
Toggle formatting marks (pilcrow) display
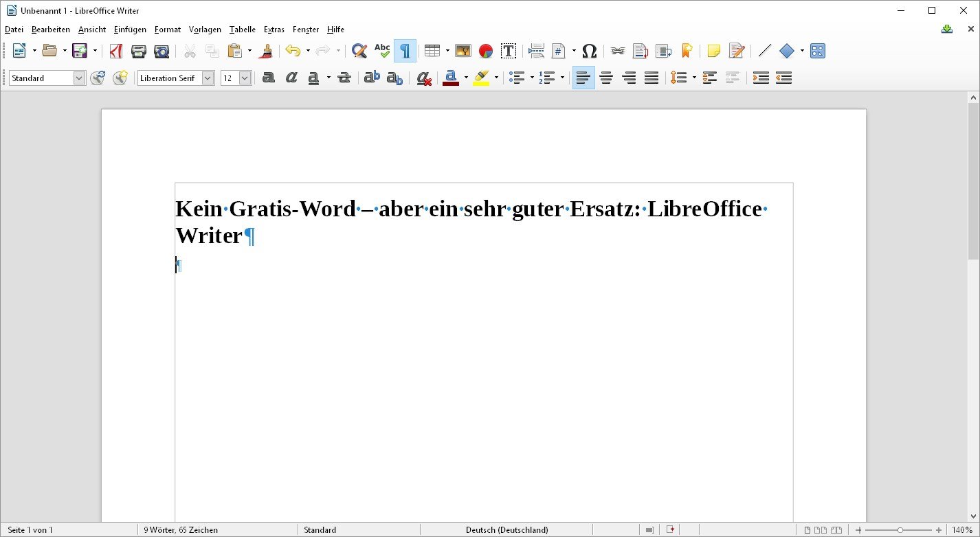tap(405, 51)
